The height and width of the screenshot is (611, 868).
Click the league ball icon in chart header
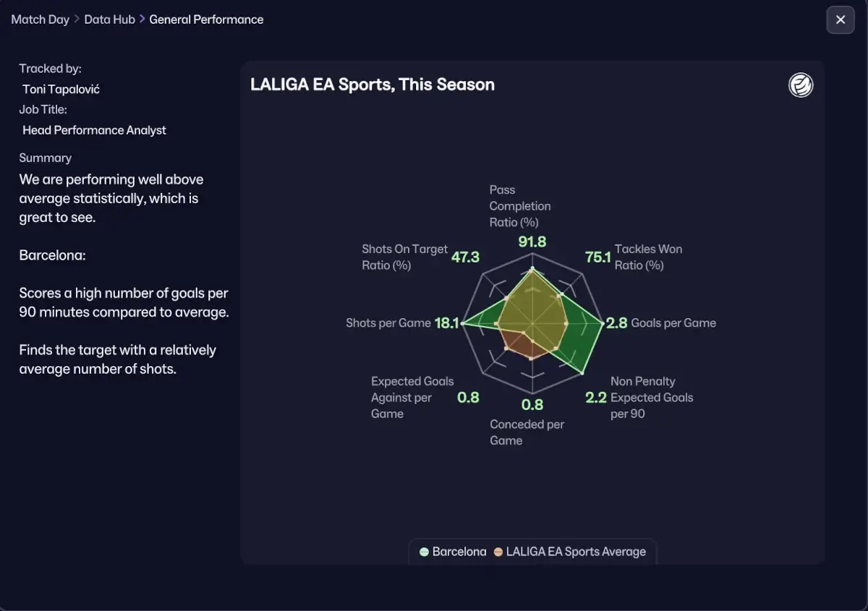801,85
